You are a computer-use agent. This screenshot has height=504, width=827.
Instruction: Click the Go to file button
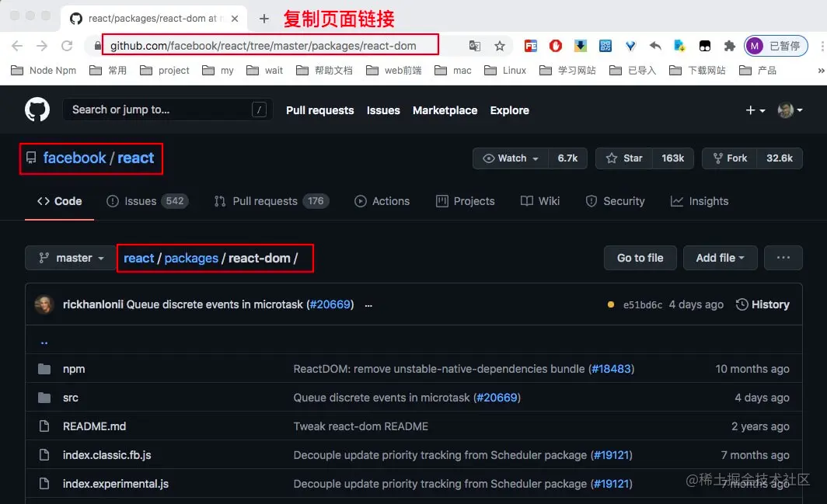point(640,258)
